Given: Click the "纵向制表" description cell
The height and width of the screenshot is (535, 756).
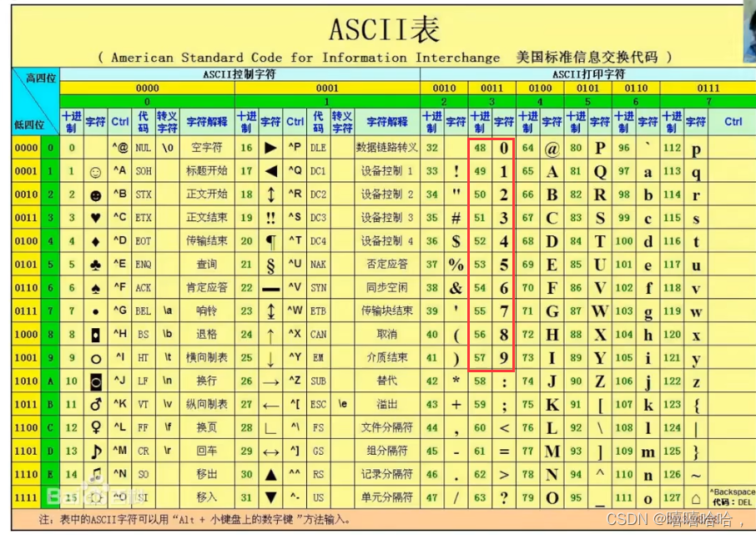Looking at the screenshot, I should pyautogui.click(x=207, y=404).
